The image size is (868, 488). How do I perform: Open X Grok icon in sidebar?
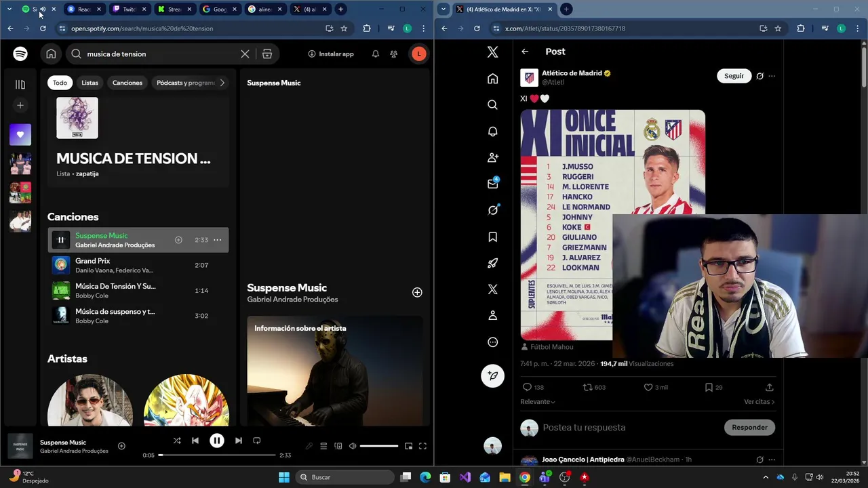493,210
